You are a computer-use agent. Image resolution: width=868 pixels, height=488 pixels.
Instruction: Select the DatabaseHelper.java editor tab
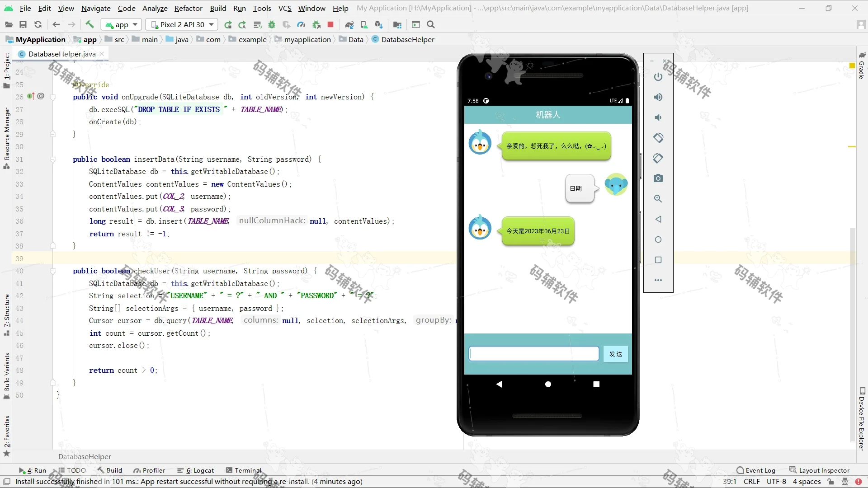coord(61,54)
